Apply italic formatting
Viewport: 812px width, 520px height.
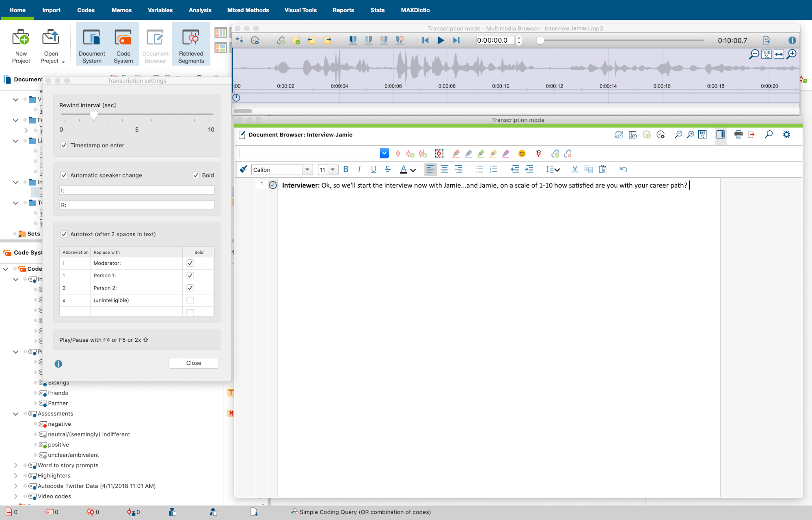click(359, 169)
